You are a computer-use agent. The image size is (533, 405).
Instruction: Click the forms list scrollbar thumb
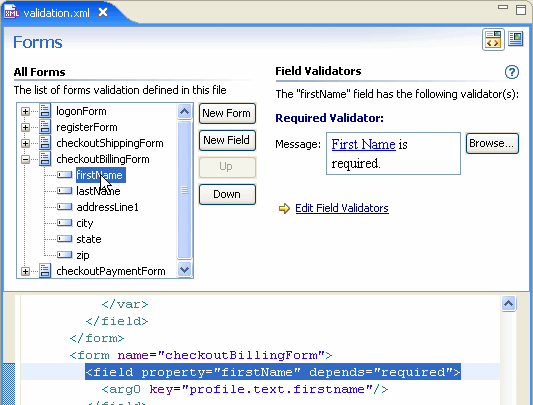[185, 190]
